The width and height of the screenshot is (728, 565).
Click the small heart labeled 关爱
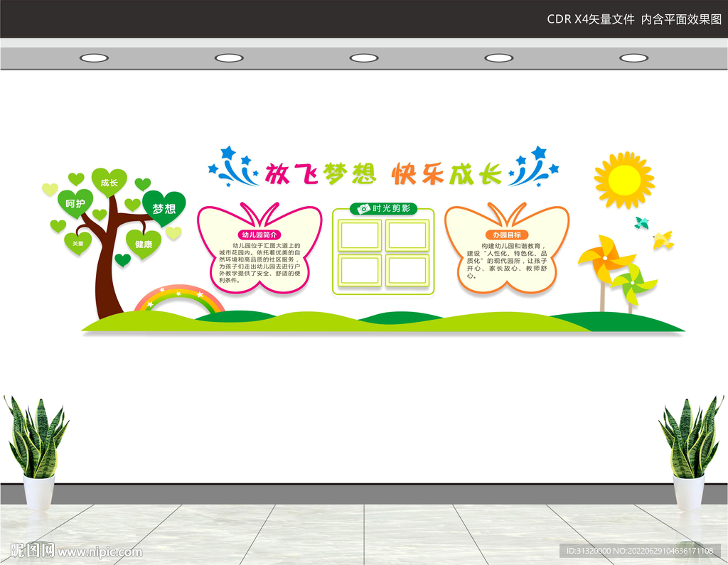tap(78, 243)
